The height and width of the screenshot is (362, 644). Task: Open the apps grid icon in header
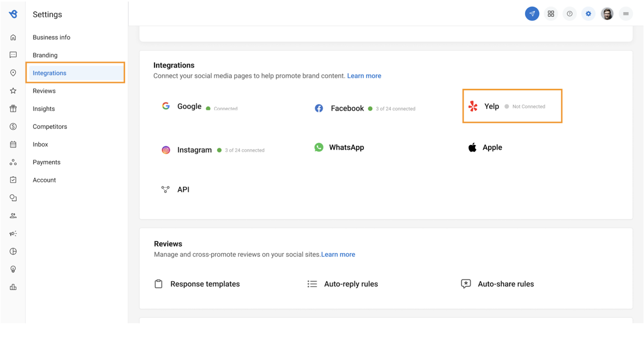tap(551, 14)
